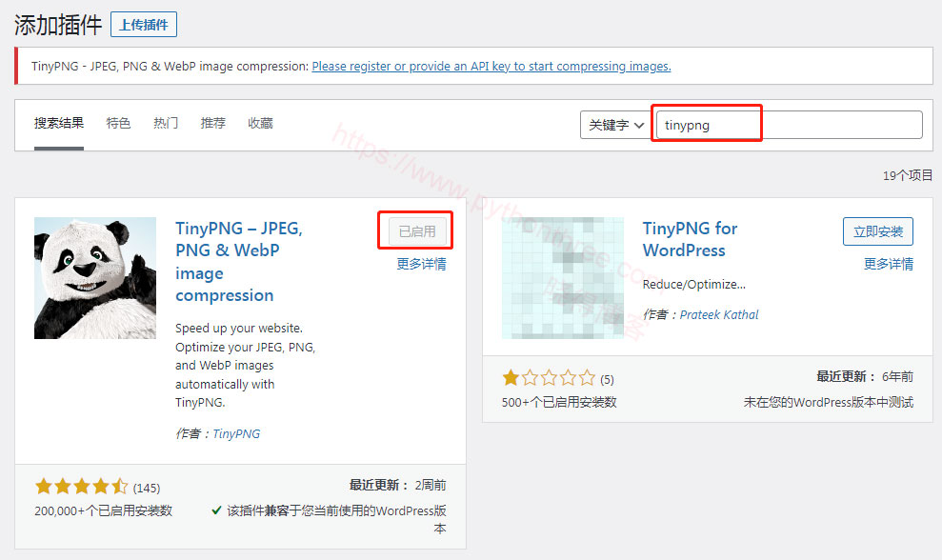
Task: Select the 未在您的WordPress版本中测试 text
Action: pyautogui.click(x=829, y=402)
